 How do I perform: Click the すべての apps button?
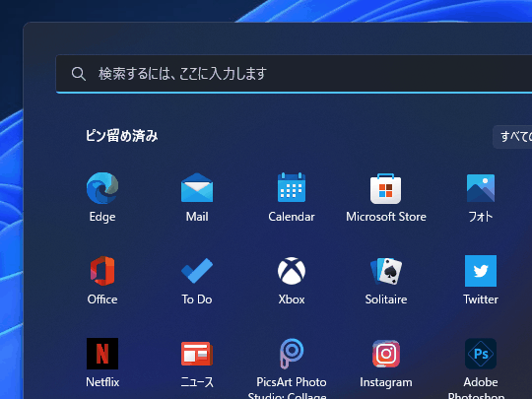point(512,137)
